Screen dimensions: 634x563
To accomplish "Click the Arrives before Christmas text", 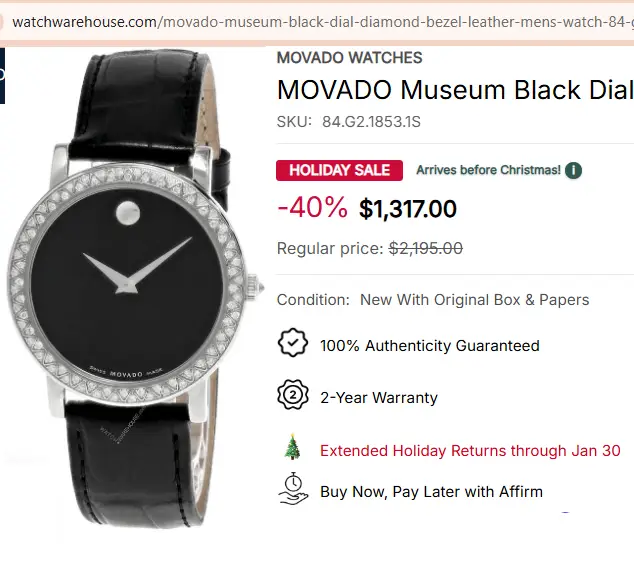I will pos(488,170).
